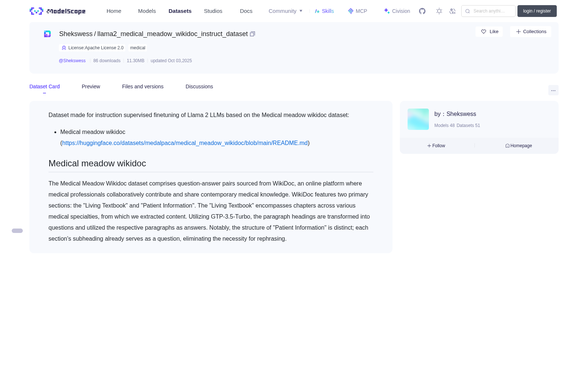Open the Models navigation item
588x368 pixels.
coord(147,11)
